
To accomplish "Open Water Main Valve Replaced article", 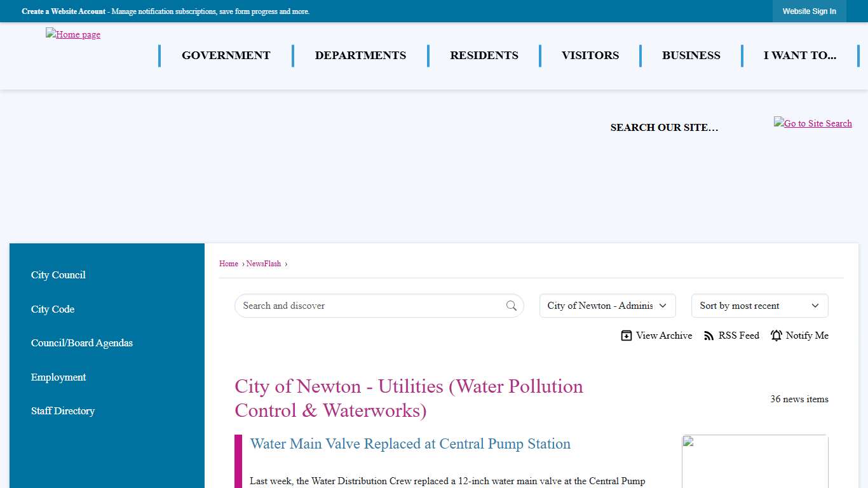I will point(410,444).
